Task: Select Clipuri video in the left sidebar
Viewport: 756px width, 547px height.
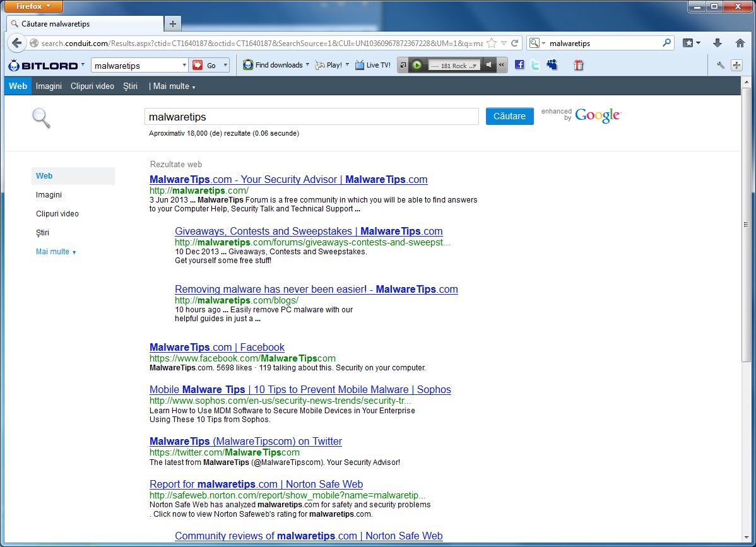Action: click(x=57, y=213)
